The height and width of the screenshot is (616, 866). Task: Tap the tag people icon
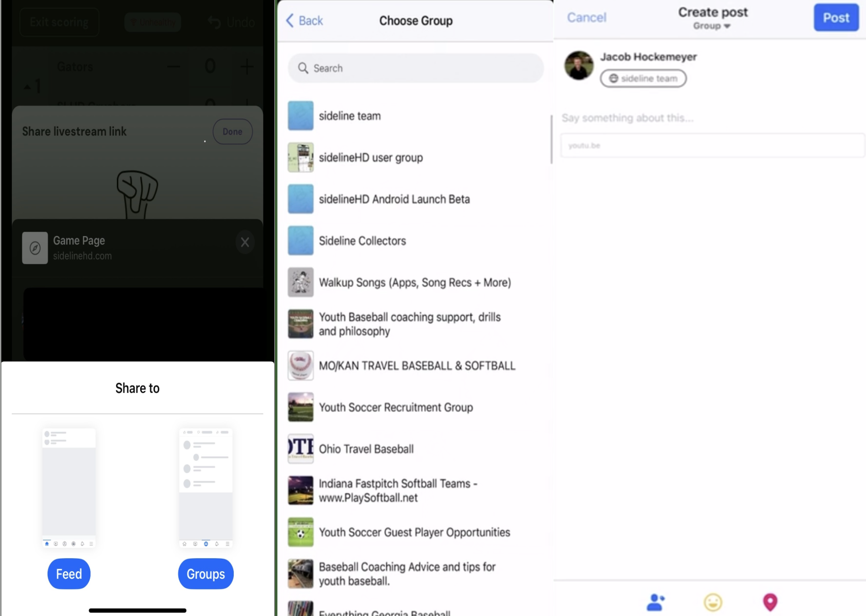656,602
